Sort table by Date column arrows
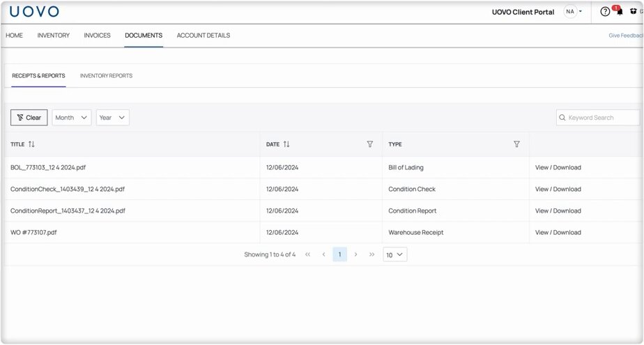 point(286,144)
